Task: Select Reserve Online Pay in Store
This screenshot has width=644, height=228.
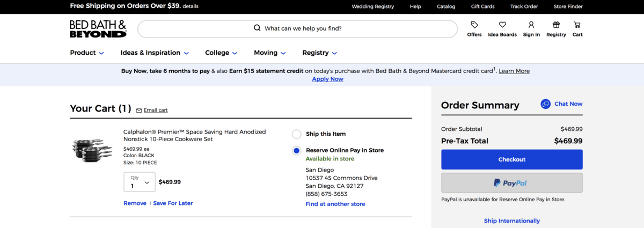Action: point(296,151)
